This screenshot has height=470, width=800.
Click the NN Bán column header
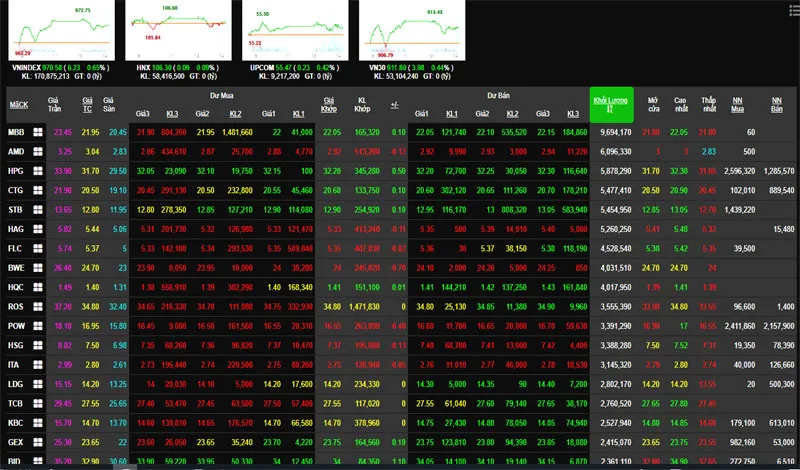pyautogui.click(x=777, y=105)
